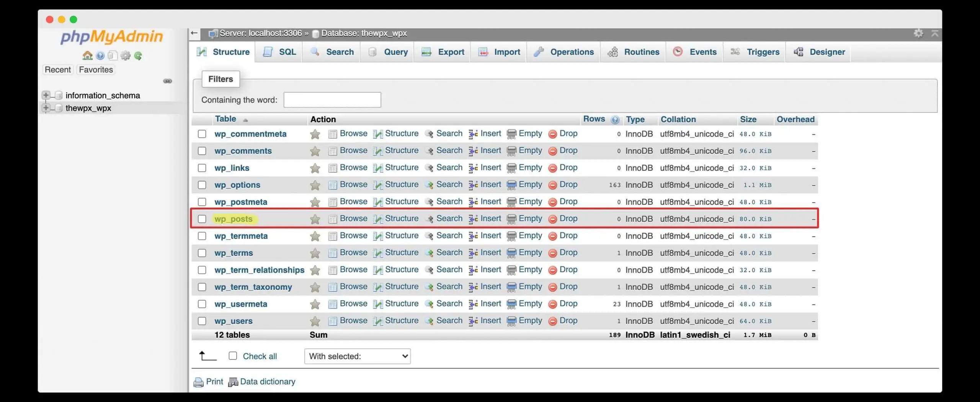Open phpMyAdmin home page icon
This screenshot has height=402, width=980.
[x=87, y=55]
